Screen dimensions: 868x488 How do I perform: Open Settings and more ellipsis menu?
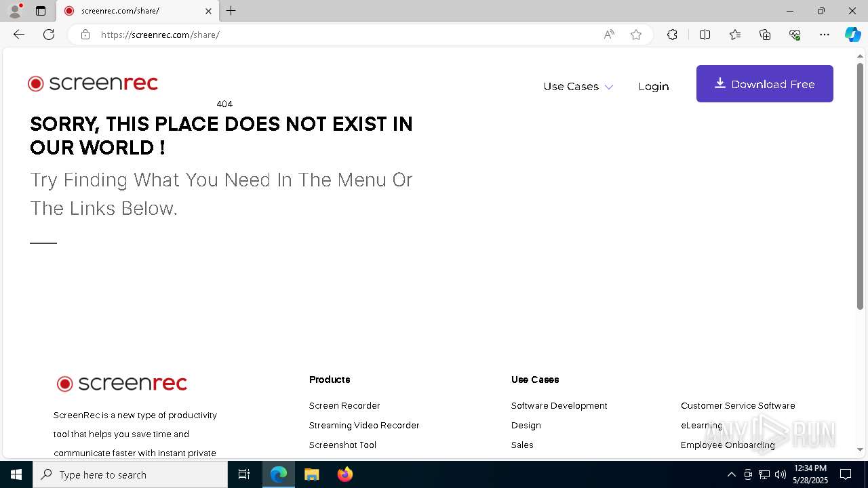pos(825,35)
